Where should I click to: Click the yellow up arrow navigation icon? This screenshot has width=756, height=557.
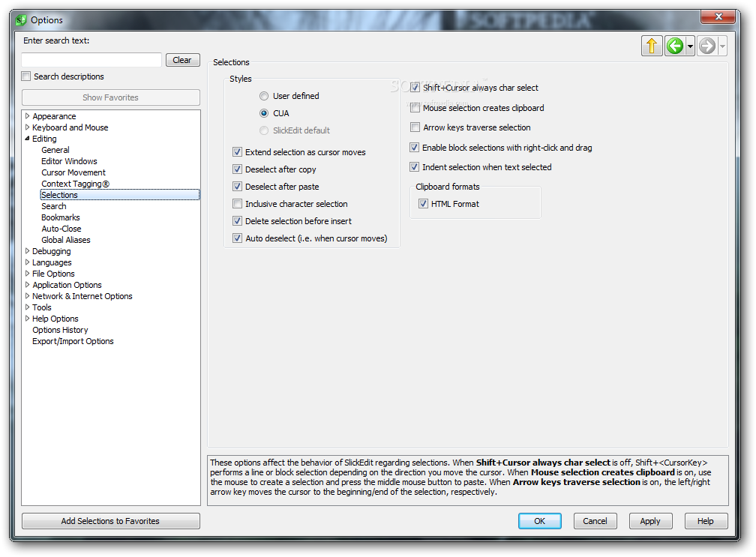click(x=652, y=46)
